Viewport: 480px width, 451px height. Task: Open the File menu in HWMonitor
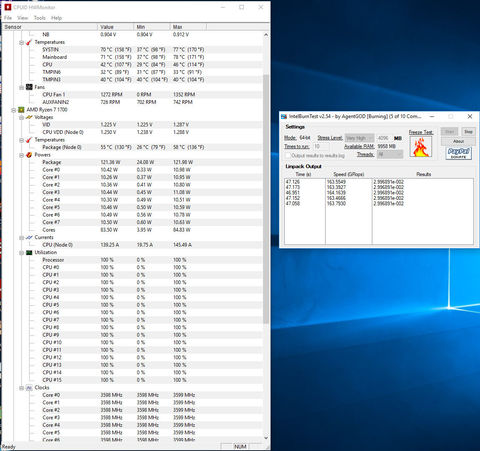[8, 18]
